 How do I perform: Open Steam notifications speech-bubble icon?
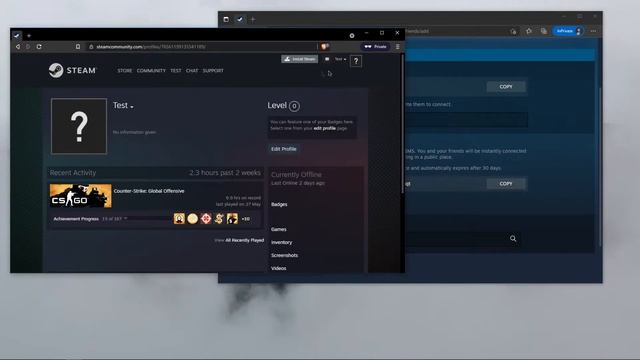pos(327,59)
